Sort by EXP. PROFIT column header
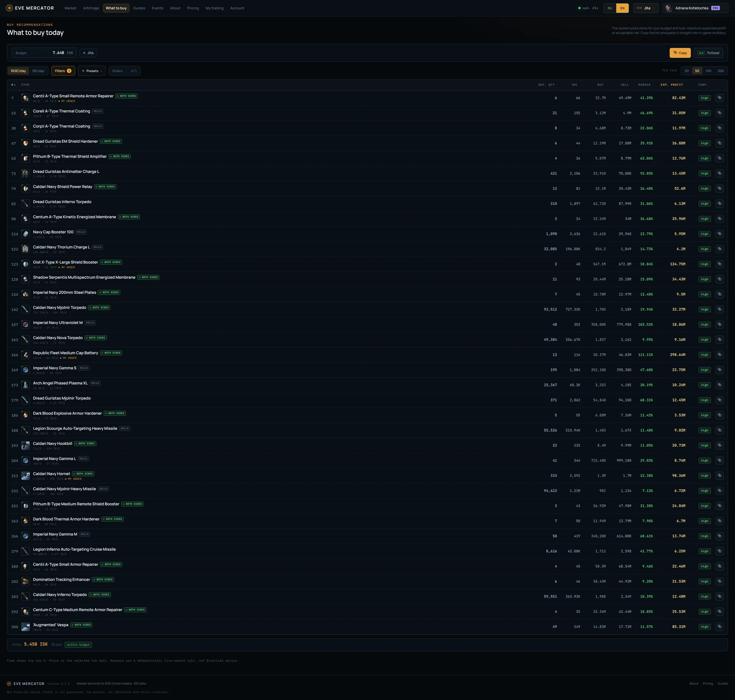Image resolution: width=735 pixels, height=700 pixels. coord(671,85)
